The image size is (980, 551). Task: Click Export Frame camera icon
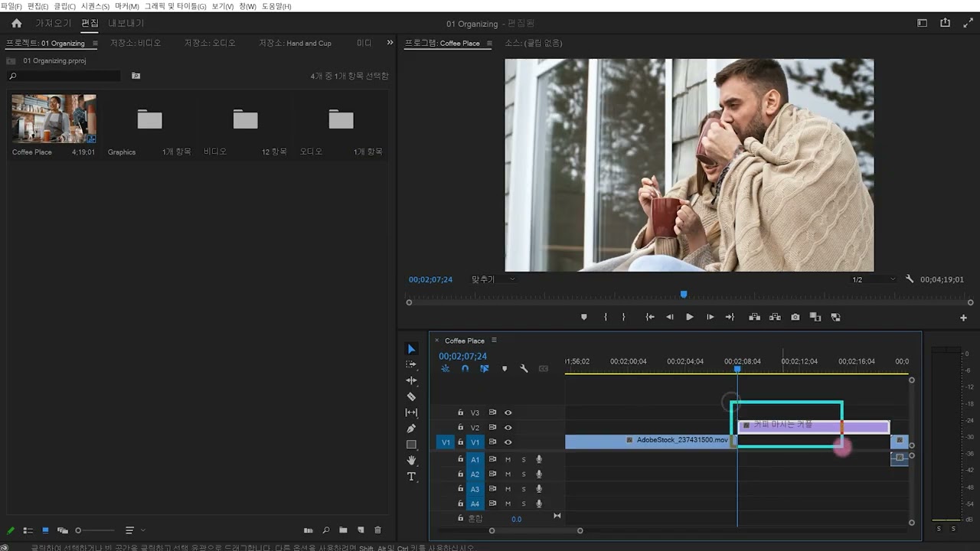point(795,317)
